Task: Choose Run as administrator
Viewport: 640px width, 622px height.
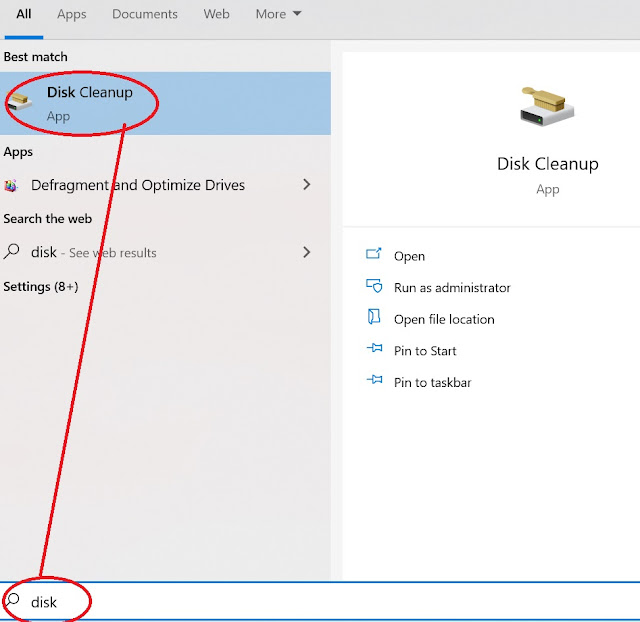Action: (x=452, y=288)
